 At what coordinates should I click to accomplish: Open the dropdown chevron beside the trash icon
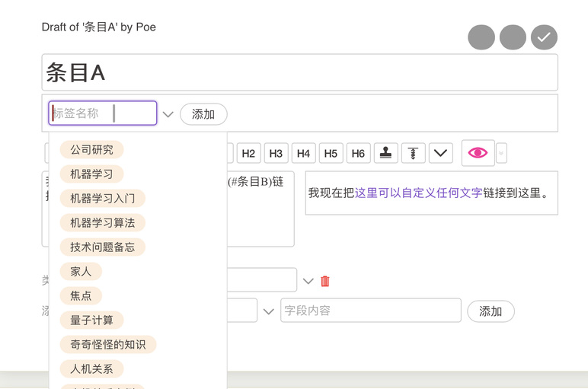[308, 281]
